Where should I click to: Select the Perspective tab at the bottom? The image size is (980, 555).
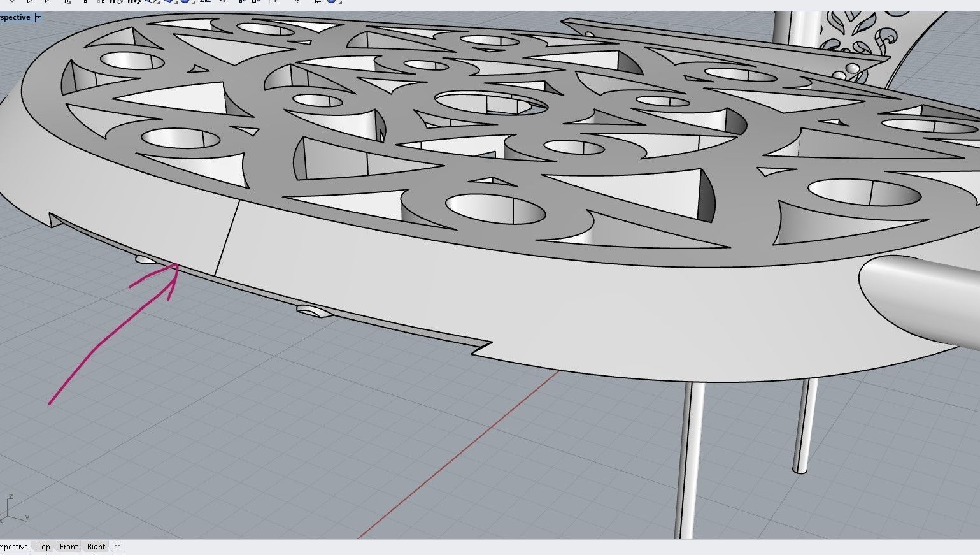[14, 547]
